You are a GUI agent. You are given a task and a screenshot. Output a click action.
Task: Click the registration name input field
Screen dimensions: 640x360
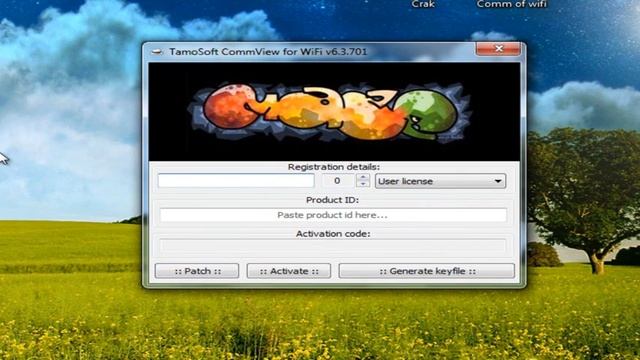[236, 181]
